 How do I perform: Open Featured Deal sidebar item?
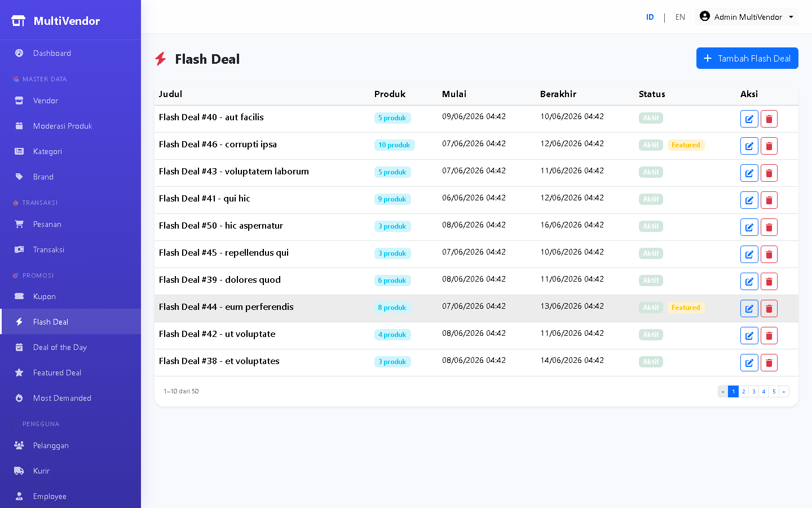[70, 373]
